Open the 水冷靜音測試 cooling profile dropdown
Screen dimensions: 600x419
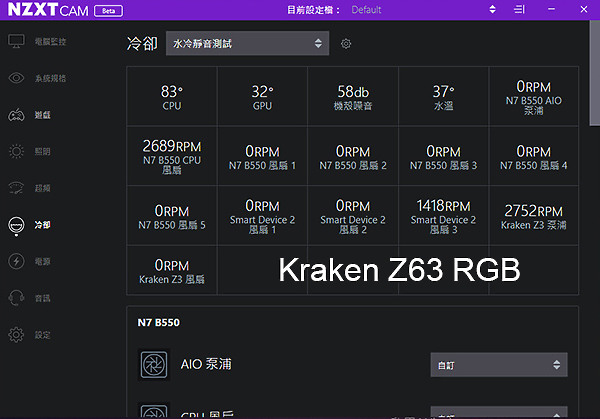(248, 43)
